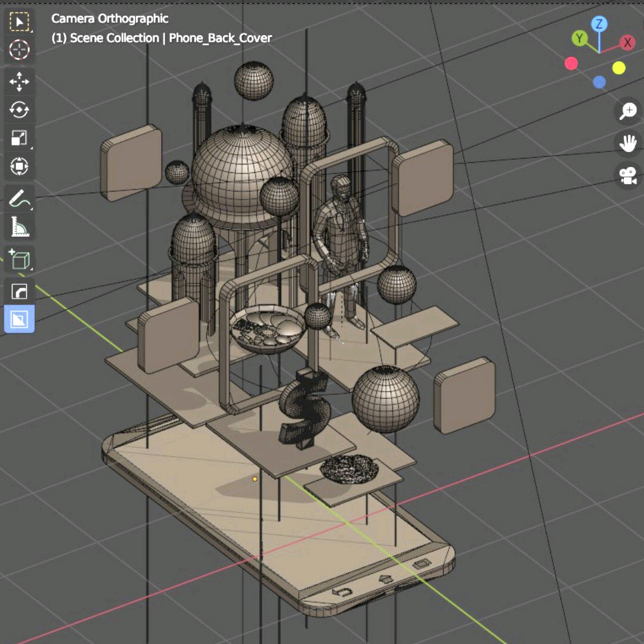Activate the Measure ruler tool
Viewport: 644px width, 644px height.
[x=19, y=227]
